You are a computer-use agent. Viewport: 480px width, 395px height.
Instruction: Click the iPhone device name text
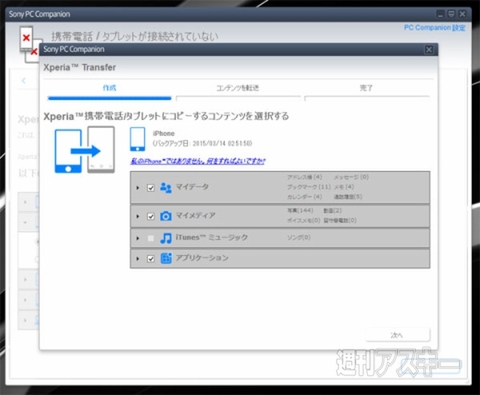click(164, 133)
